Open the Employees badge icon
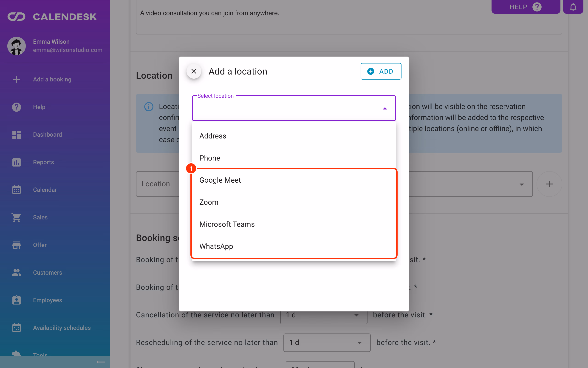The width and height of the screenshot is (588, 368). click(x=17, y=300)
